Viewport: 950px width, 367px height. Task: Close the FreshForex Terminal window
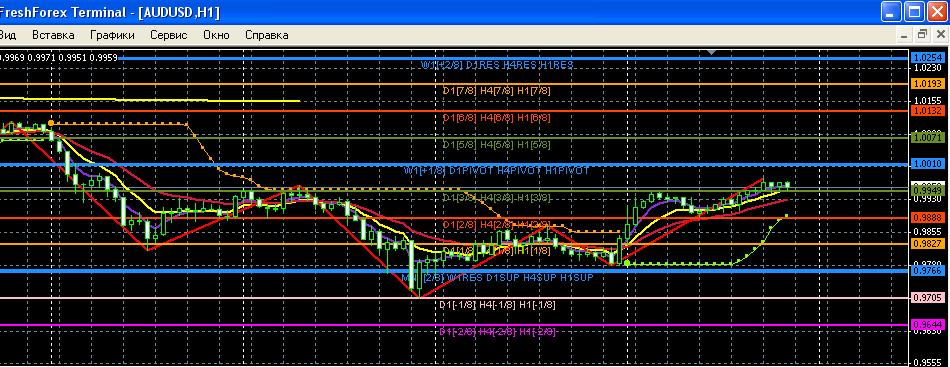(937, 12)
